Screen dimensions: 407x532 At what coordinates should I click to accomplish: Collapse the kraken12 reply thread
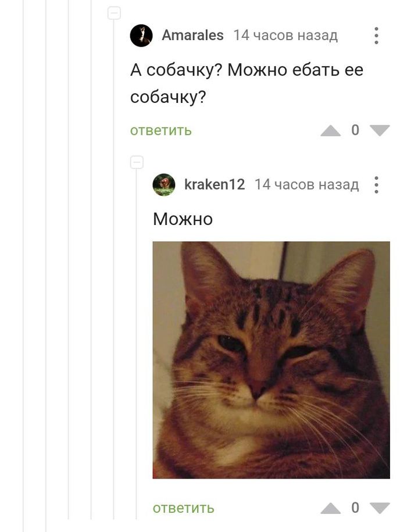(x=137, y=162)
